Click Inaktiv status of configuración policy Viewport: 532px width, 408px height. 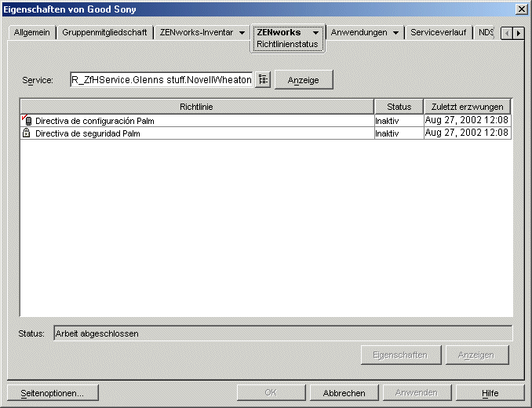[399, 121]
